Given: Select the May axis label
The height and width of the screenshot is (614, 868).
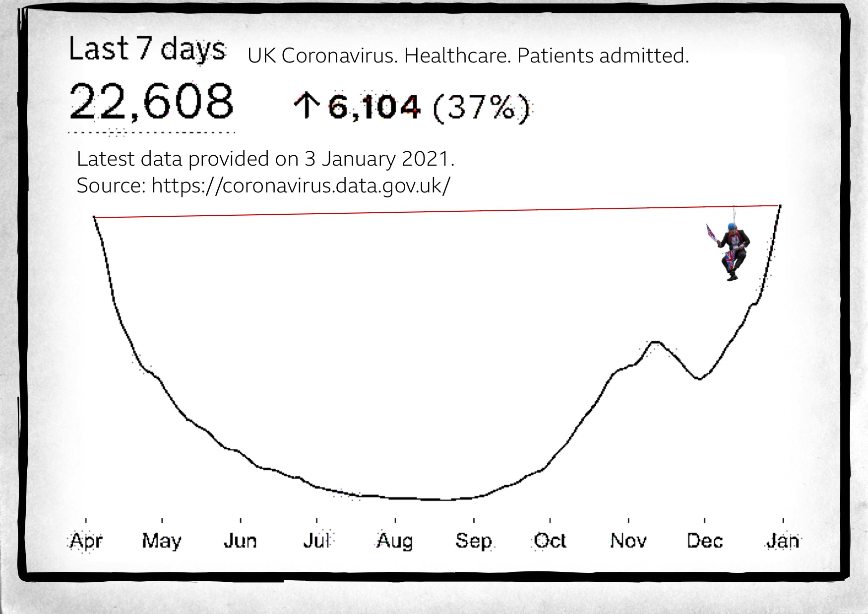Looking at the screenshot, I should tap(162, 540).
